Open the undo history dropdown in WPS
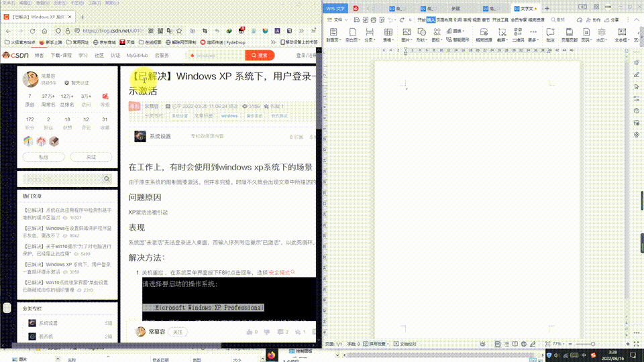Screen dimensions: 644x362 pos(395,19)
